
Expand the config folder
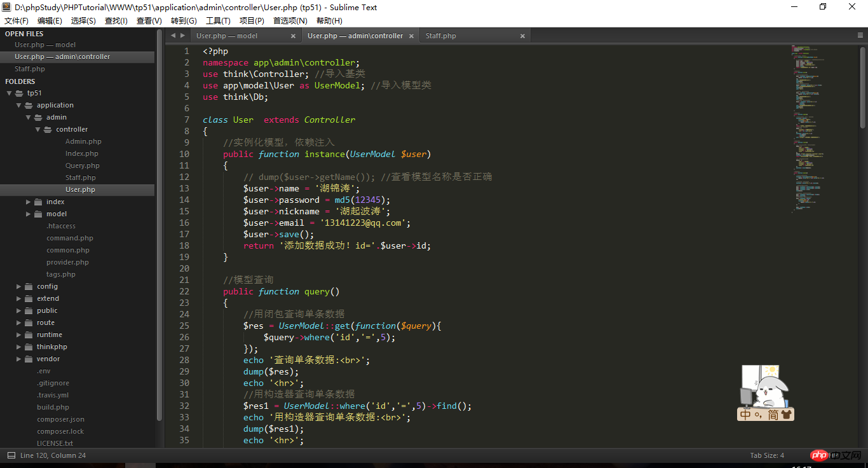(19, 286)
